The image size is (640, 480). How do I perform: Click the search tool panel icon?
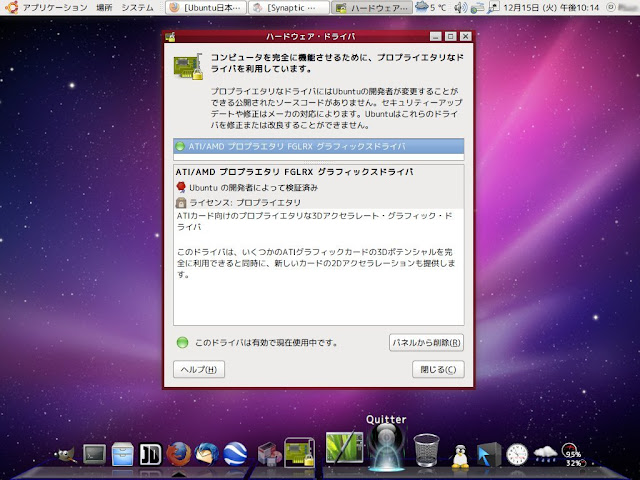point(493,7)
